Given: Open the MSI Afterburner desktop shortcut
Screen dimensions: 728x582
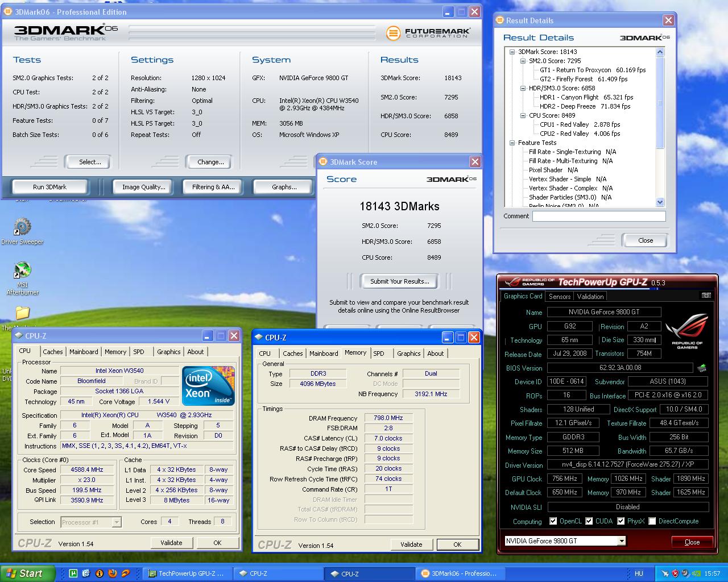Looking at the screenshot, I should click(x=22, y=277).
